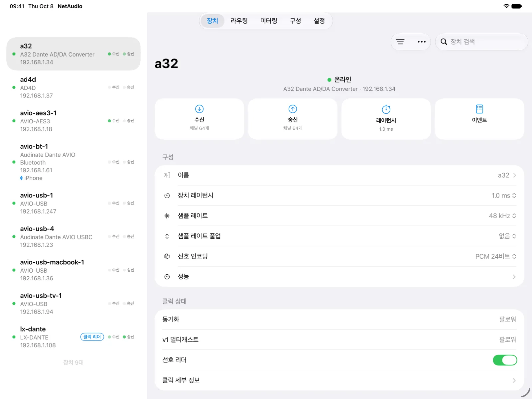Viewport: 532px width, 399px height.
Task: Select the avio-aes3-1 device
Action: tap(73, 121)
